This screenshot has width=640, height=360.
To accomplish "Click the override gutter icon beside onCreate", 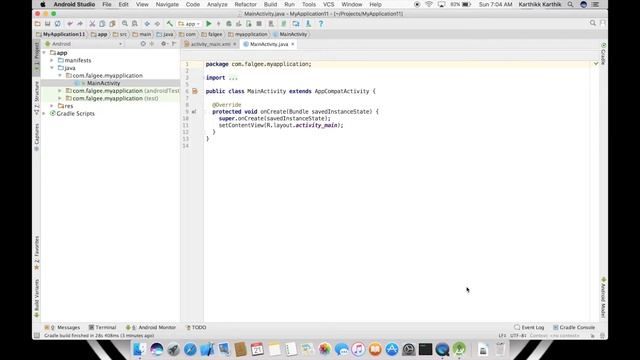I will point(194,111).
